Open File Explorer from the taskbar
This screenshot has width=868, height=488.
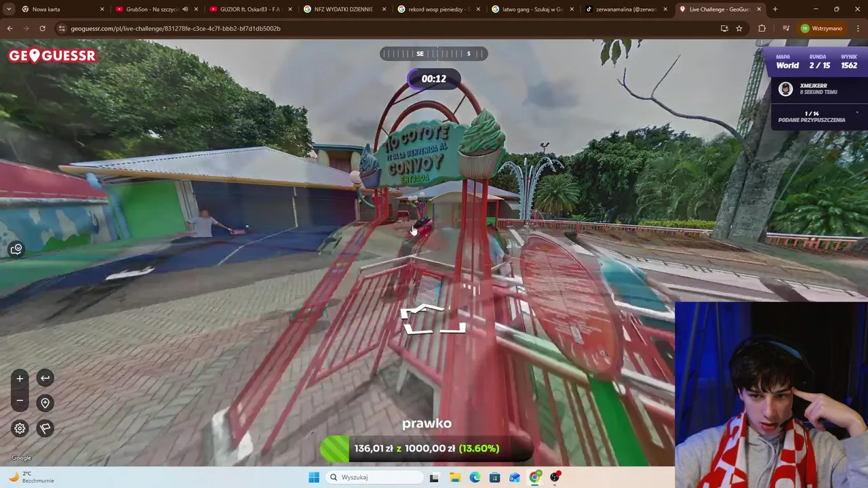point(454,477)
